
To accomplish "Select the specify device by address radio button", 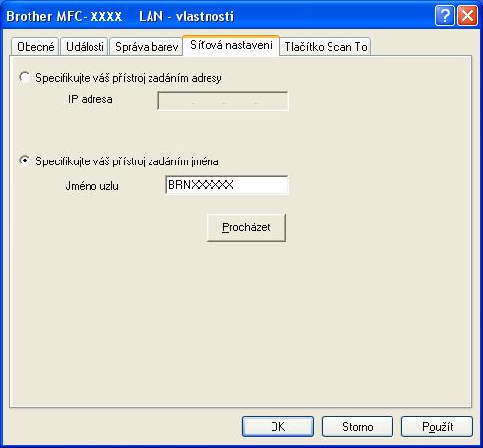I will 25,78.
